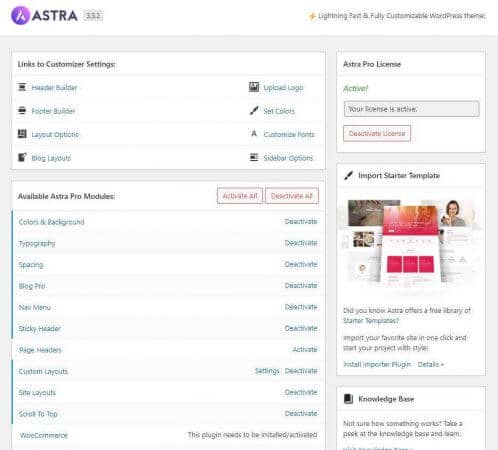Click the Layout Options icon

[22, 134]
